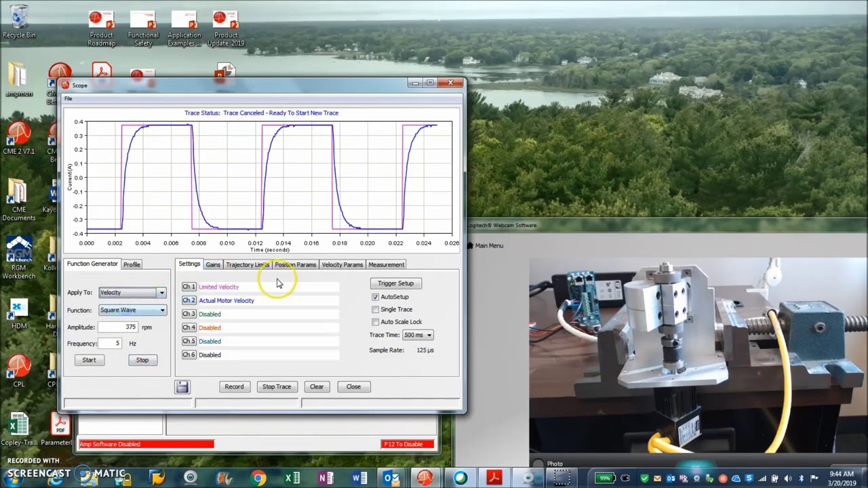Open the HDM desktop shortcut
868x488 pixels.
[x=19, y=314]
